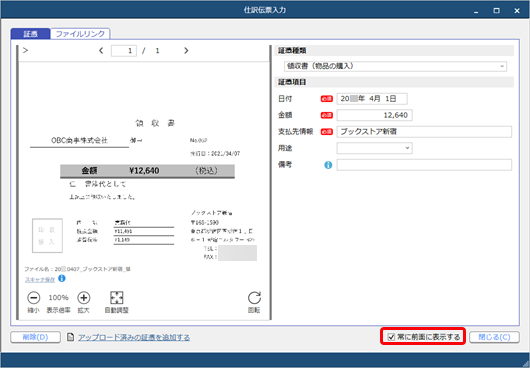Click the info icon beside 備考
The width and height of the screenshot is (530, 368).
point(328,165)
